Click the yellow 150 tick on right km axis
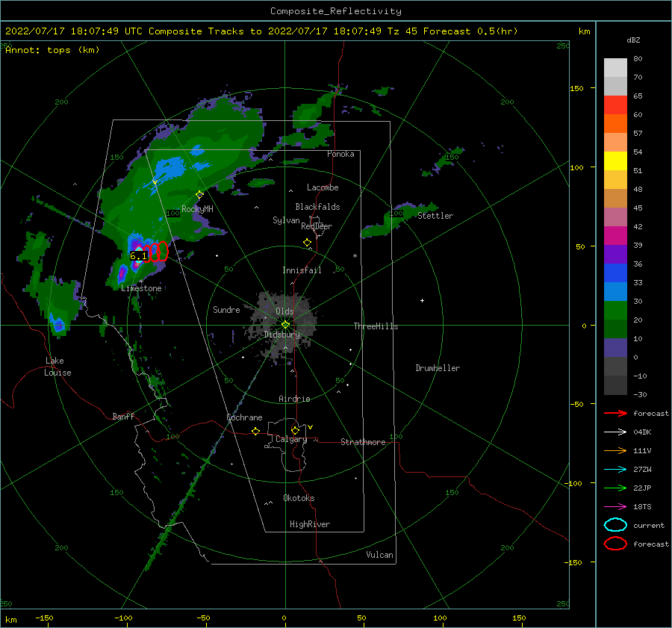This screenshot has height=628, width=672. [x=576, y=88]
